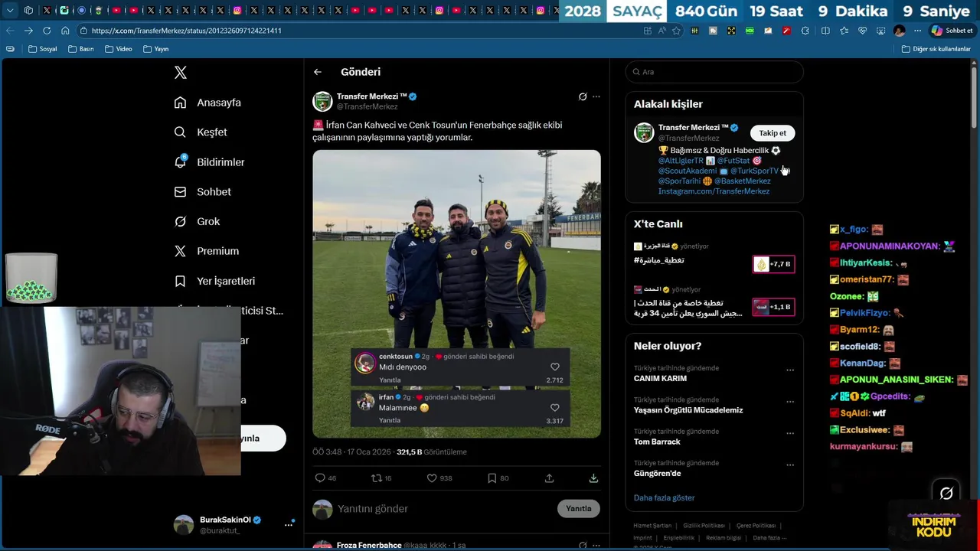Click the Grok icon on the tweet header

[x=583, y=96]
